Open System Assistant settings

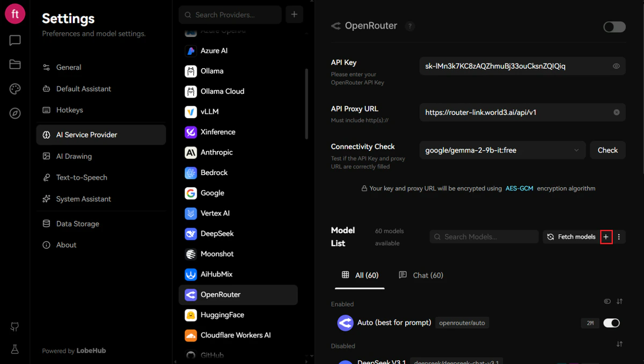(x=101, y=199)
